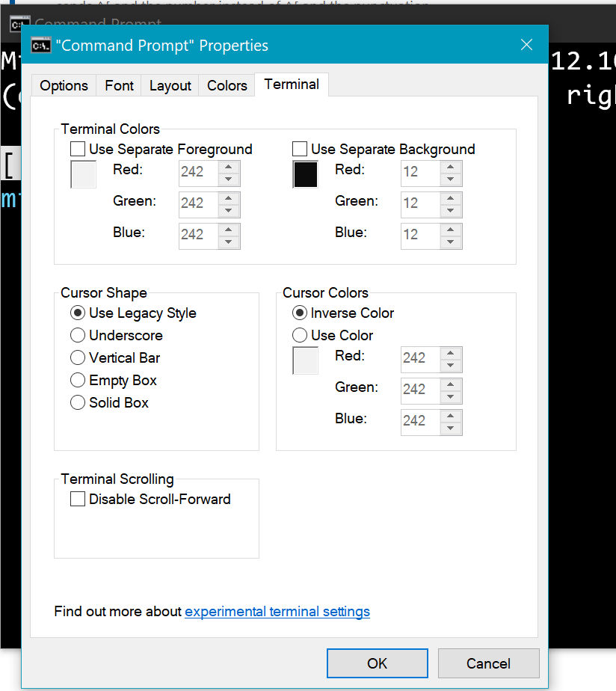Click the foreground Red value field
This screenshot has width=616, height=691.
pos(198,173)
